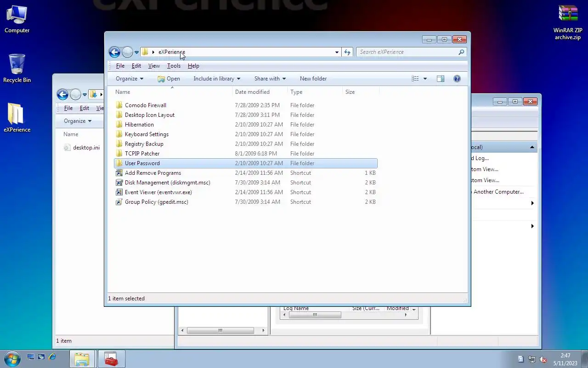Toggle the preview pane button
This screenshot has height=368, width=588.
click(441, 79)
